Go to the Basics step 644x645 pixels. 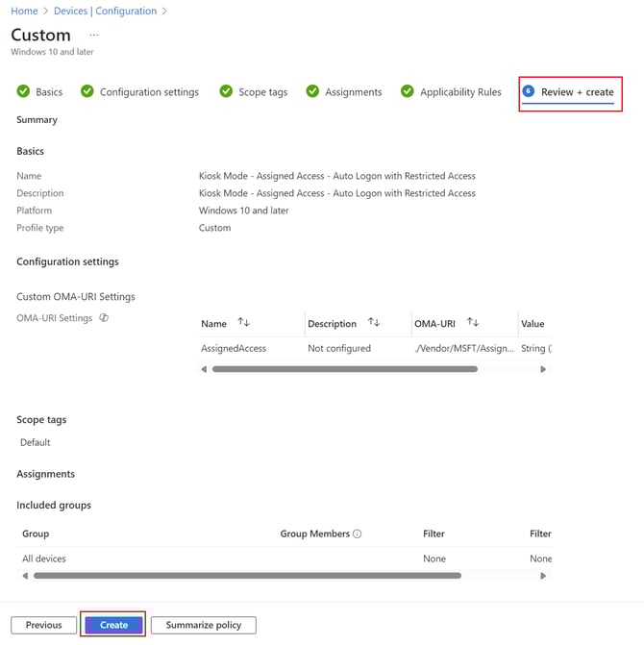40,92
